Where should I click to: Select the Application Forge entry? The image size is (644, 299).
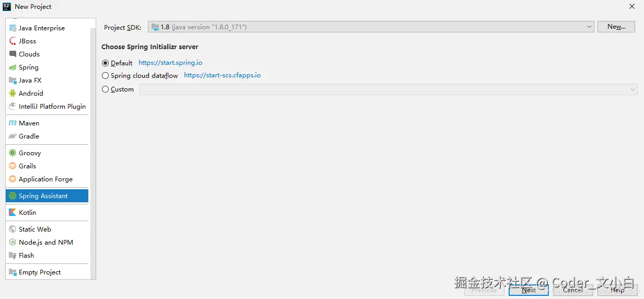click(47, 179)
